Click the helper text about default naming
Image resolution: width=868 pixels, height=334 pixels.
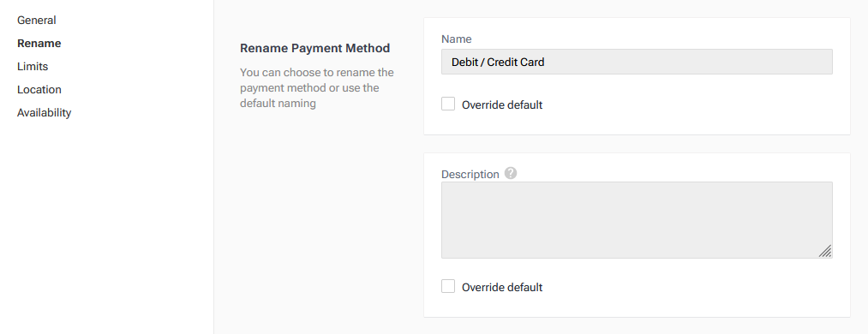(317, 88)
